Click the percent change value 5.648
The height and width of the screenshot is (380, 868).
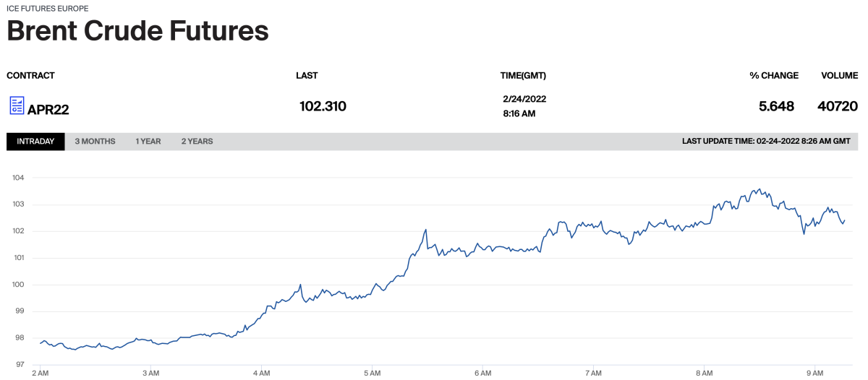(x=776, y=107)
